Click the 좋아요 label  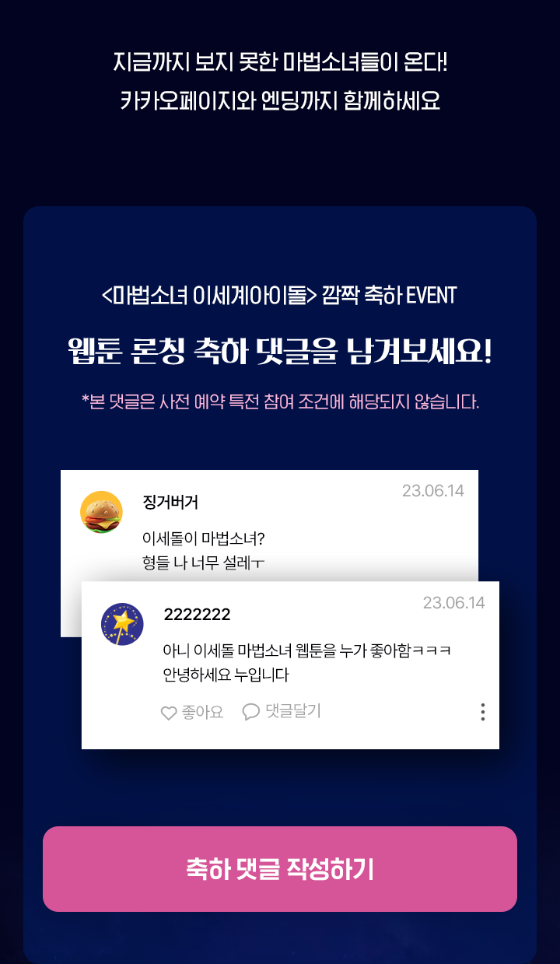click(x=202, y=712)
